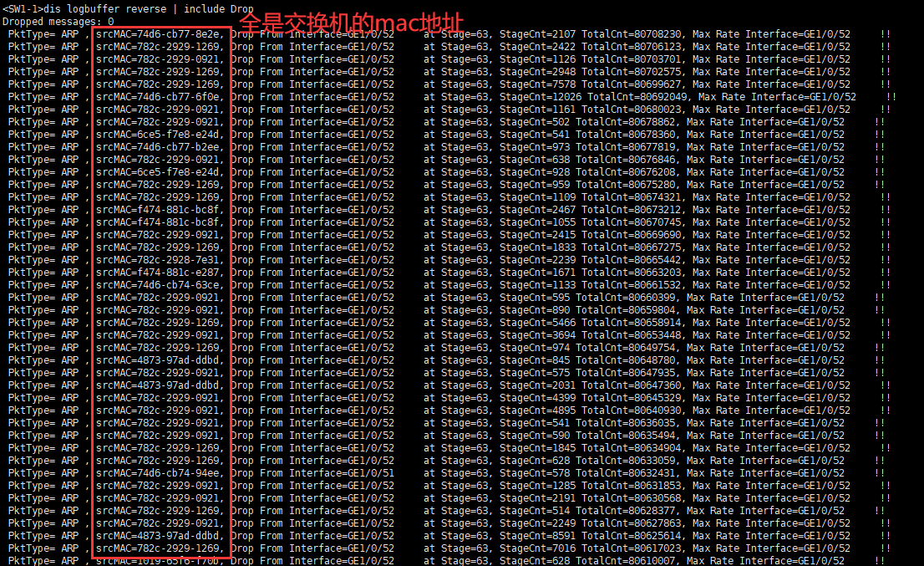The height and width of the screenshot is (566, 924).
Task: Select srcMAC=74d6-cb74-94ee entry
Action: (x=160, y=473)
